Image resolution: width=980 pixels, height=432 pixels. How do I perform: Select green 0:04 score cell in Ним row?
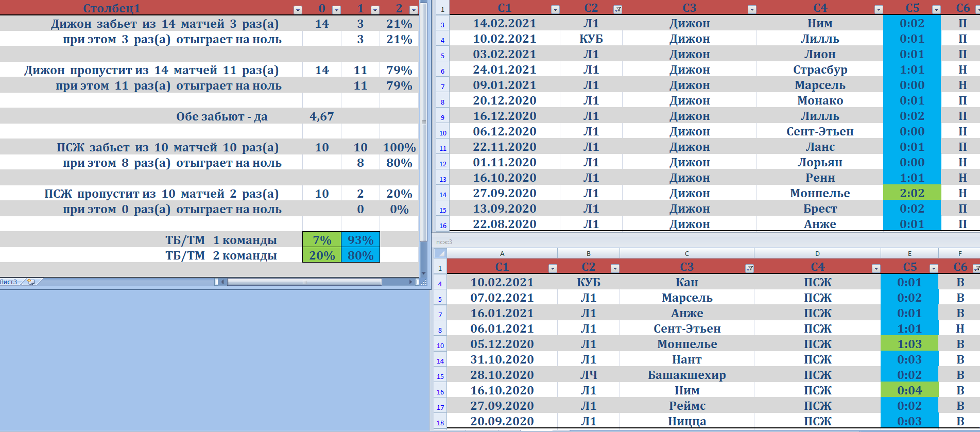coord(909,390)
